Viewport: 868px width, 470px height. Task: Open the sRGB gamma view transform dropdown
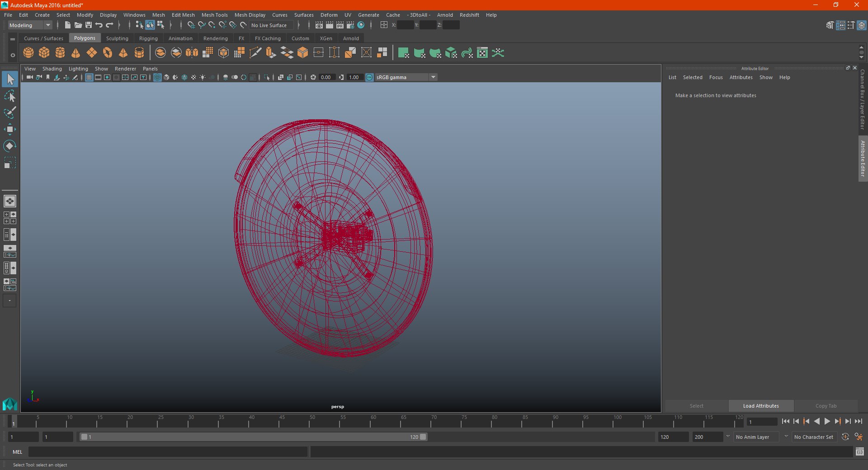click(406, 77)
